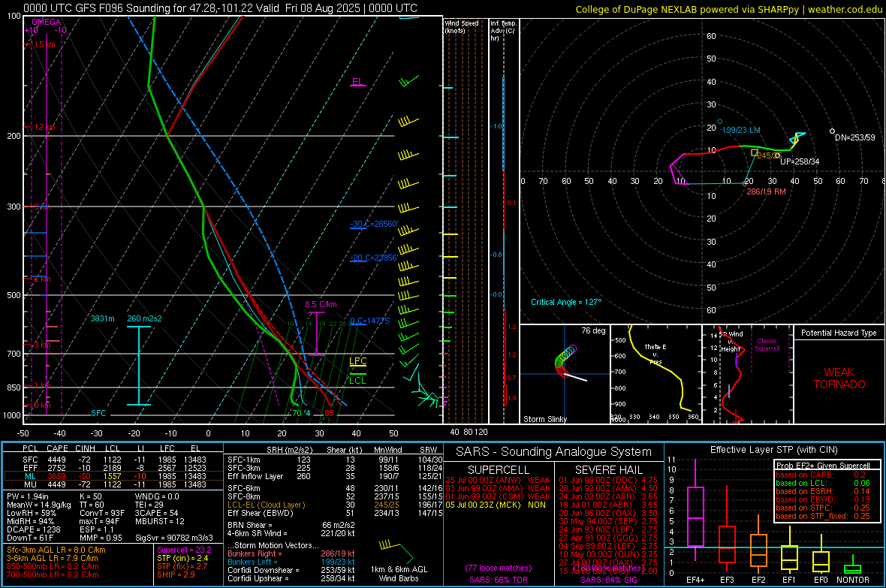Click the EF4+ box plot label
The height and width of the screenshot is (588, 886).
pyautogui.click(x=695, y=580)
